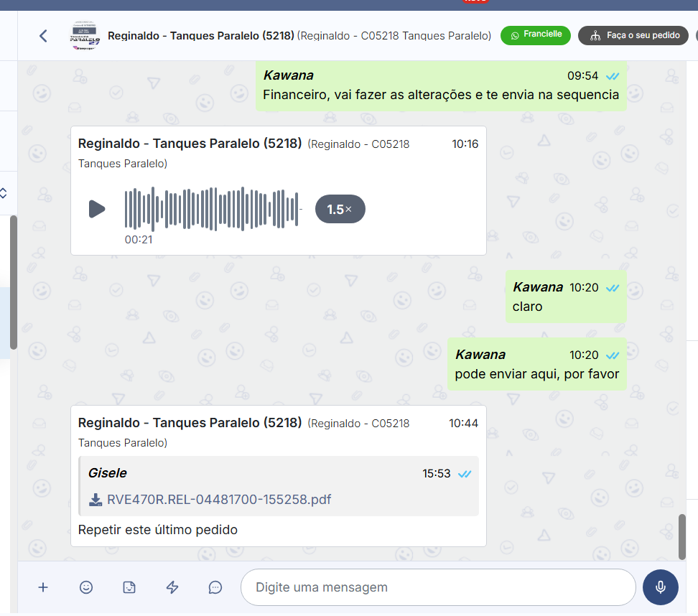Open the quoted Gisele message
698x616 pixels.
pos(279,474)
